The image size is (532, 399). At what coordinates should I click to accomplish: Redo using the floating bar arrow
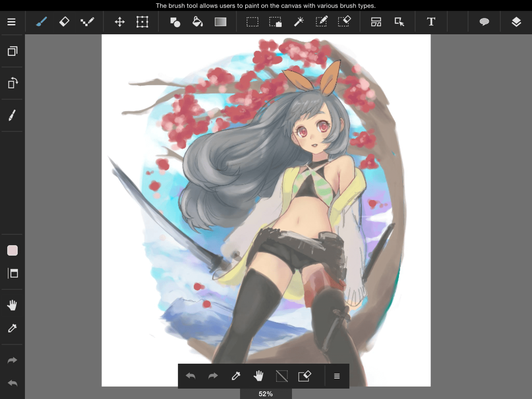coord(213,376)
